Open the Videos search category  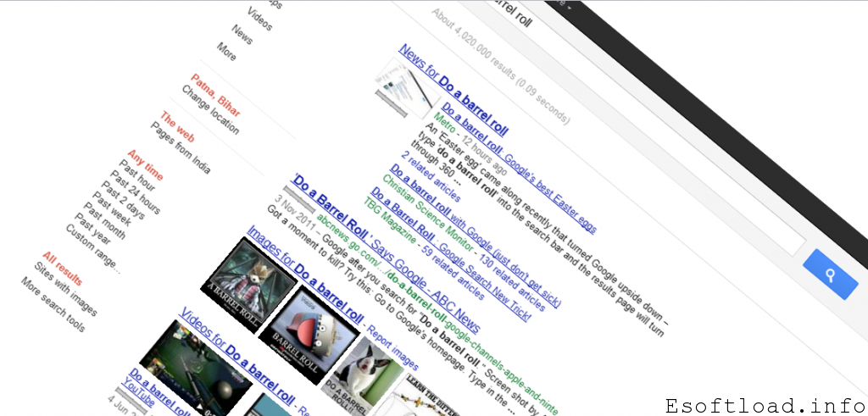point(259,19)
